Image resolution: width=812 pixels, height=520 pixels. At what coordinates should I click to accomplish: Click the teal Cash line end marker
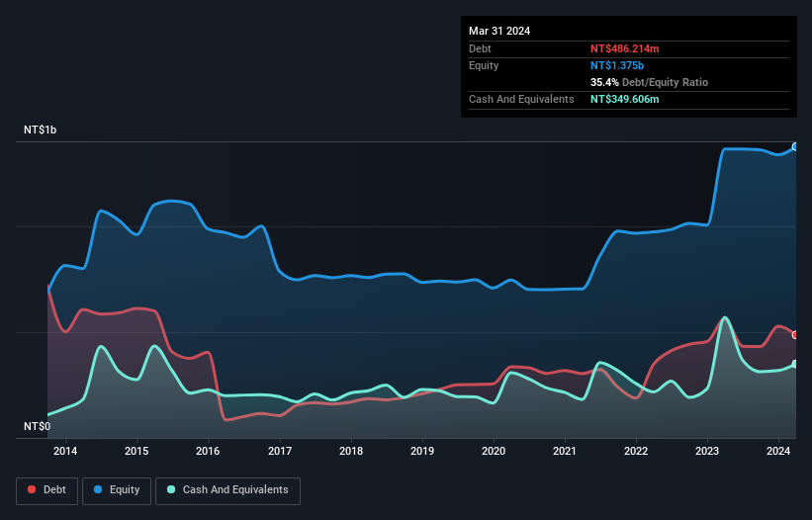coord(795,364)
